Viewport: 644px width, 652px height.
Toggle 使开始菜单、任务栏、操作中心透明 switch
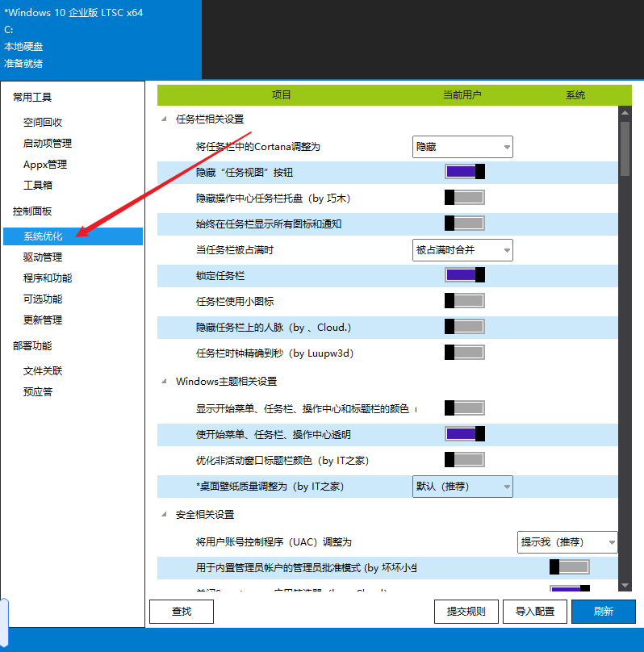(x=464, y=433)
